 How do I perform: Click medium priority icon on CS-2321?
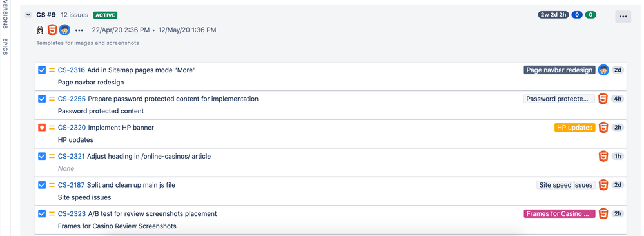[x=52, y=156]
